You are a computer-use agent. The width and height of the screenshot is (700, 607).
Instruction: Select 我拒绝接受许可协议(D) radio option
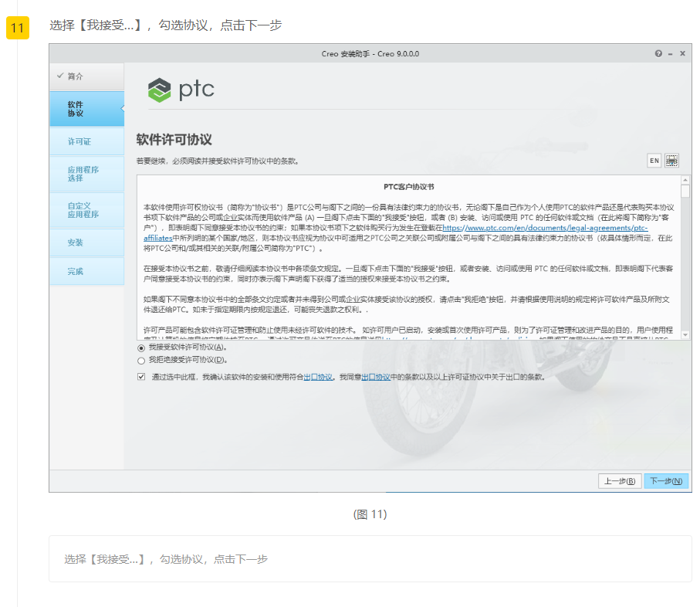pos(141,361)
